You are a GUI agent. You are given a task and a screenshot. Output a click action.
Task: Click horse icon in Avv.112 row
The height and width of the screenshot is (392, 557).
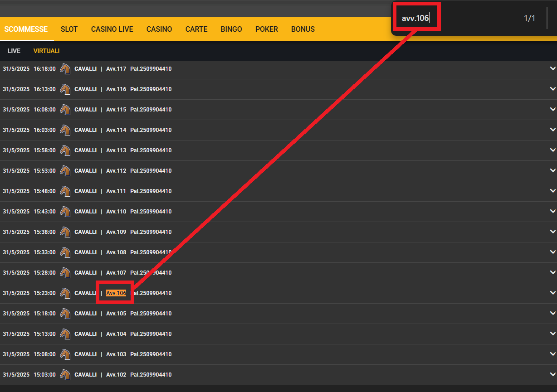(65, 171)
